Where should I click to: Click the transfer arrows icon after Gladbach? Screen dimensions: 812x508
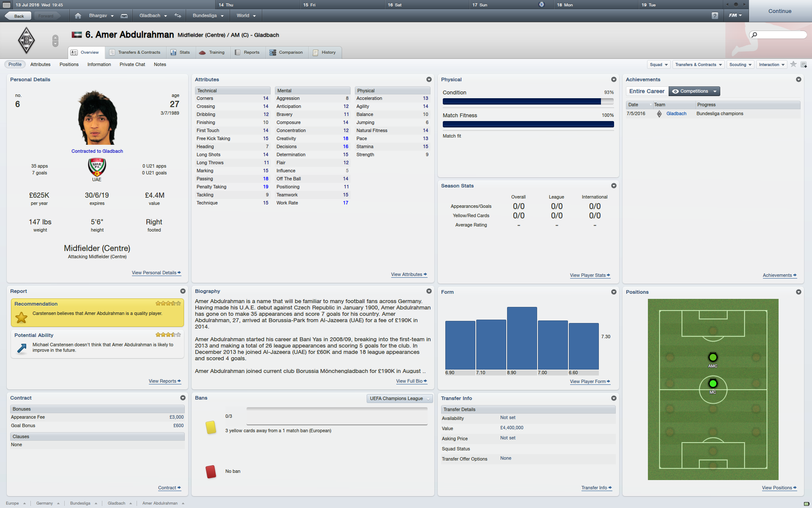coord(178,16)
